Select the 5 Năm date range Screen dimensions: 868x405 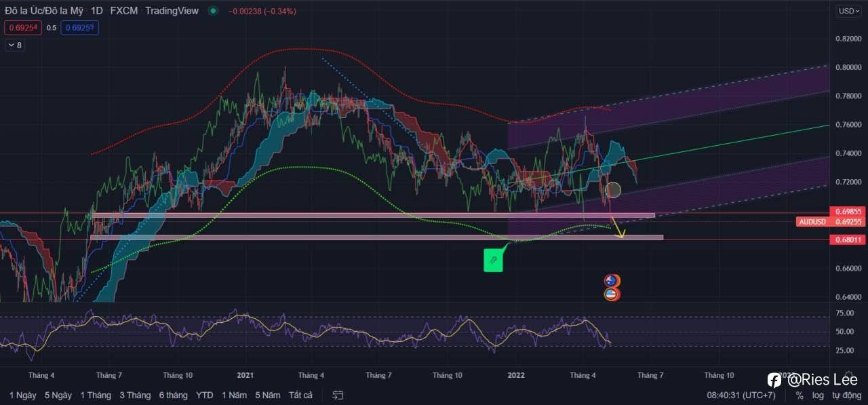click(268, 395)
